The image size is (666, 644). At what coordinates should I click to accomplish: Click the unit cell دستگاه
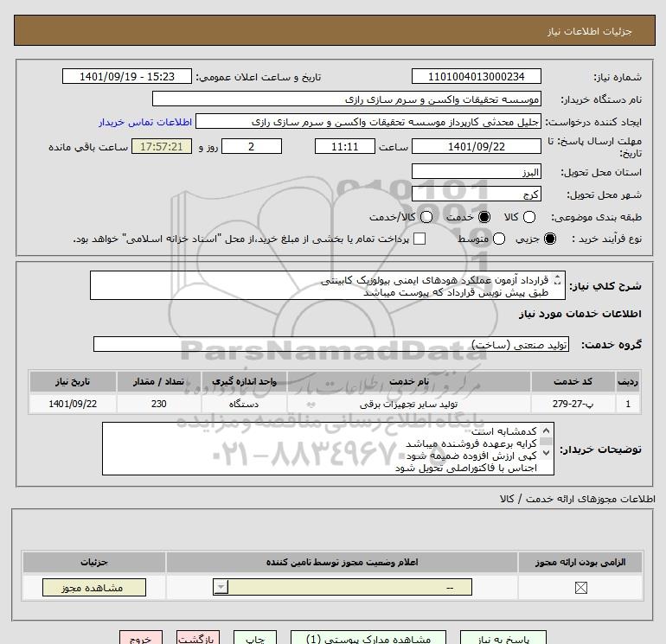pyautogui.click(x=244, y=404)
